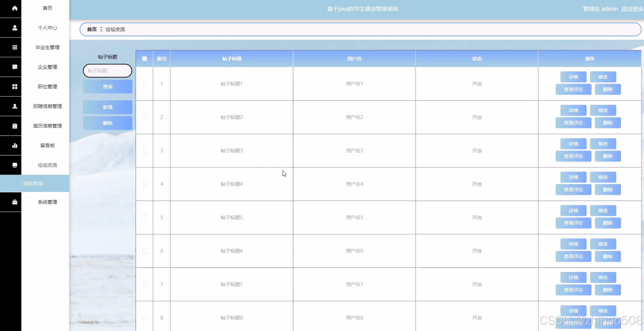Click the briefcase icon beside 系统管理
Screen dimensions: 644x331
coord(15,202)
